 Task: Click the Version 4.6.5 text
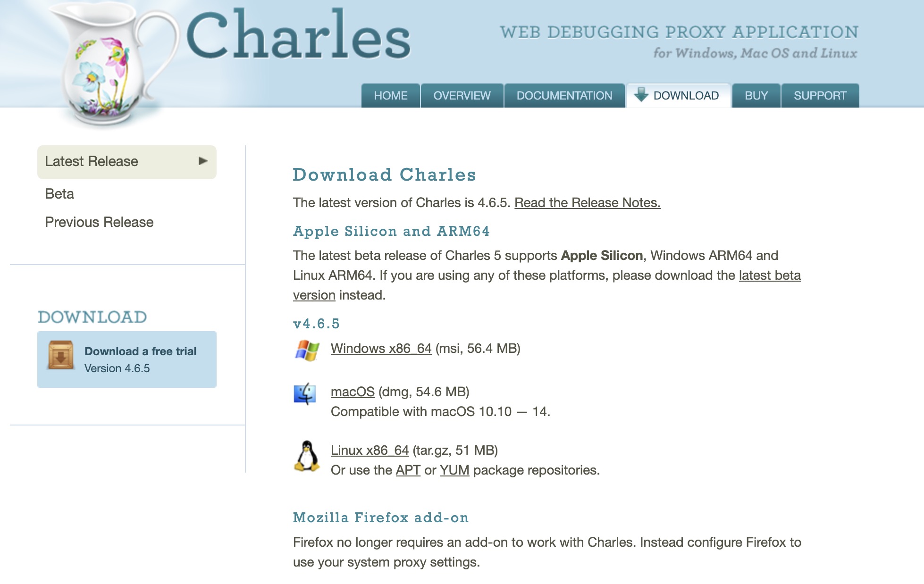117,368
